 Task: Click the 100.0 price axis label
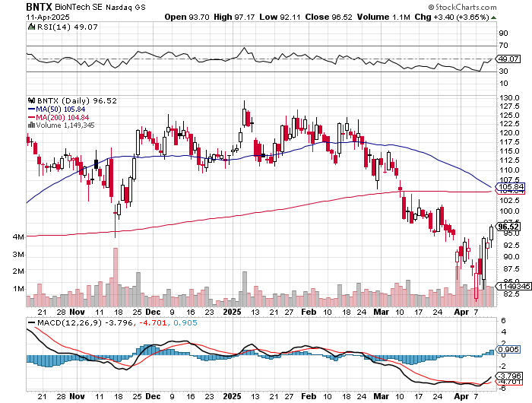click(x=509, y=211)
